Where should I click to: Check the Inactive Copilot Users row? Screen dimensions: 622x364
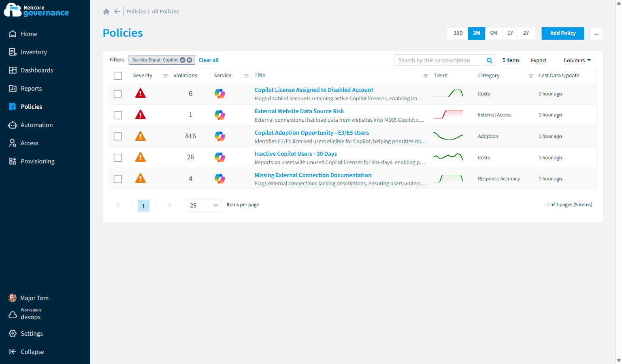point(118,158)
